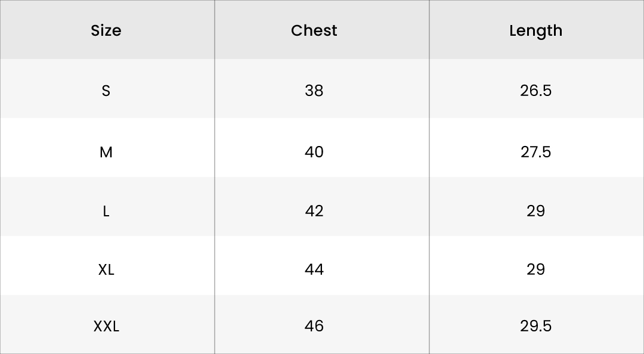This screenshot has width=644, height=354.
Task: Select the XXL size cell
Action: coord(106,326)
